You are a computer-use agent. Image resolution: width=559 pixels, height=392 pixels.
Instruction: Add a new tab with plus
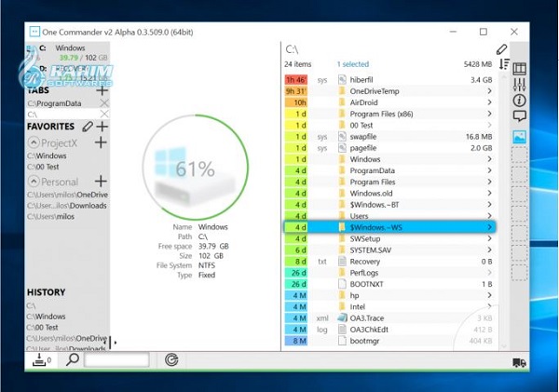(x=102, y=90)
